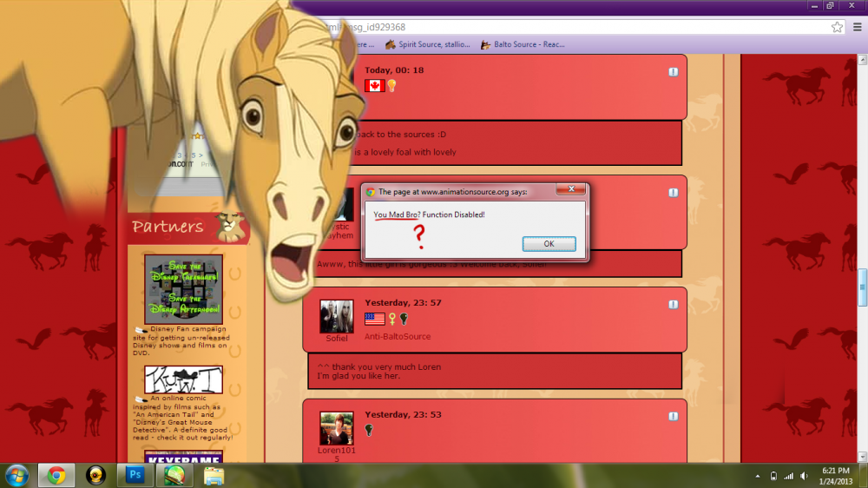Click the 'Today, 00: 18' timestamp
Image resolution: width=868 pixels, height=488 pixels.
[394, 70]
